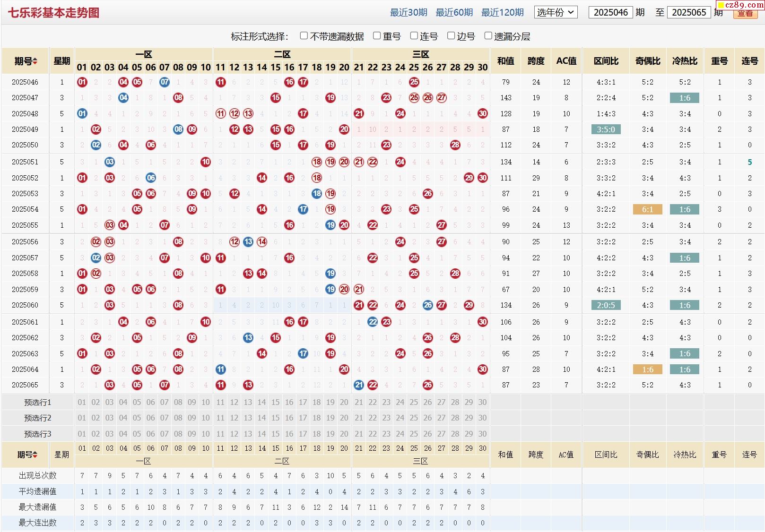This screenshot has height=532, width=765.
Task: Click red ball 30 in row 2025048
Action: point(482,113)
